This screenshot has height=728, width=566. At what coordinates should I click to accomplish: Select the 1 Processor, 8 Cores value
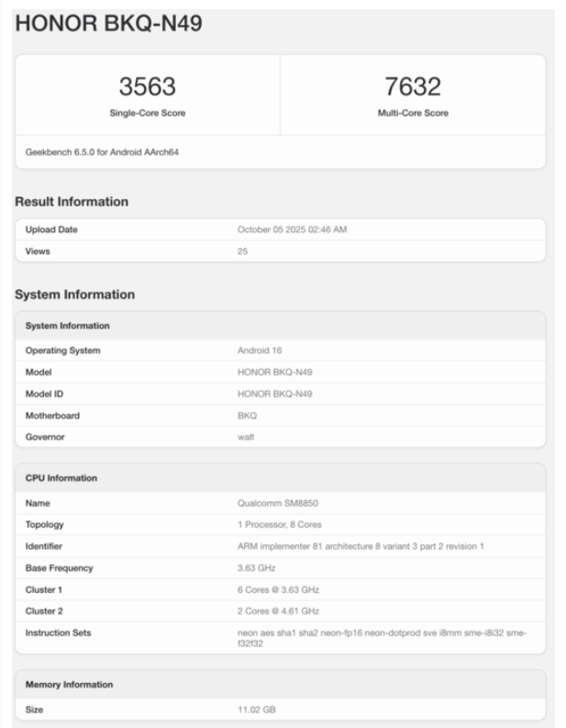[x=280, y=524]
